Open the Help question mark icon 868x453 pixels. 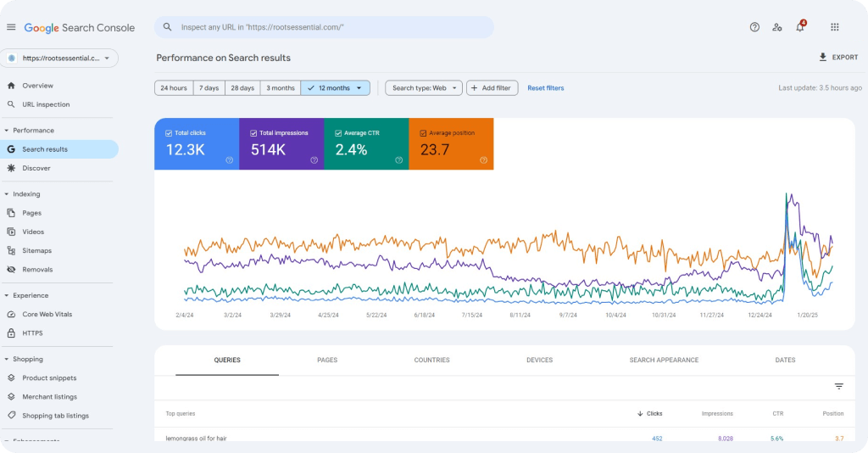(754, 27)
